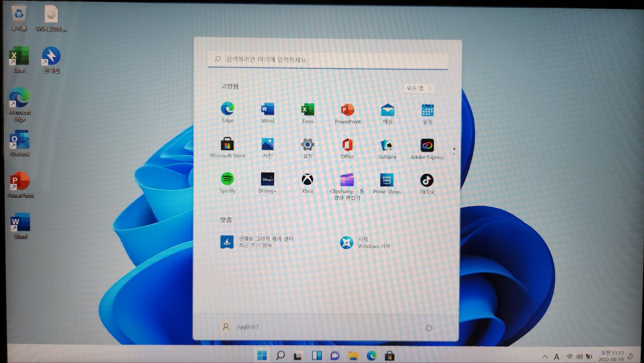Screen dimensions: 644x363
Task: Open the Spotify pinned app
Action: click(227, 183)
